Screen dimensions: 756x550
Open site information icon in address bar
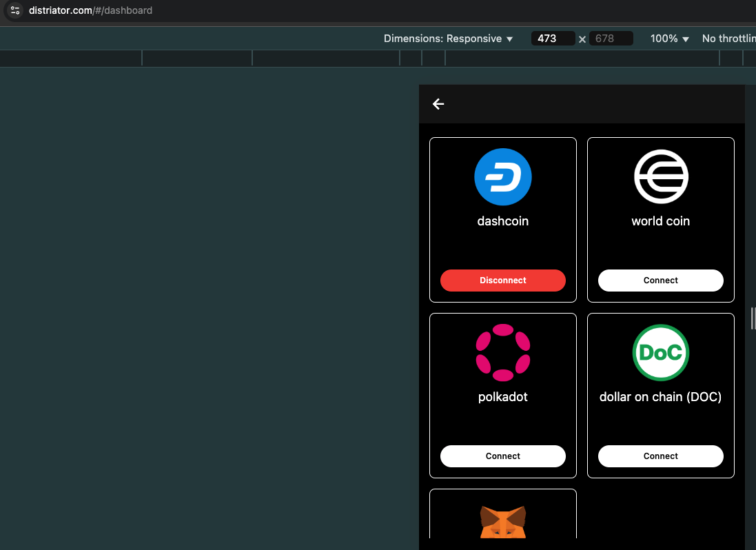coord(15,10)
